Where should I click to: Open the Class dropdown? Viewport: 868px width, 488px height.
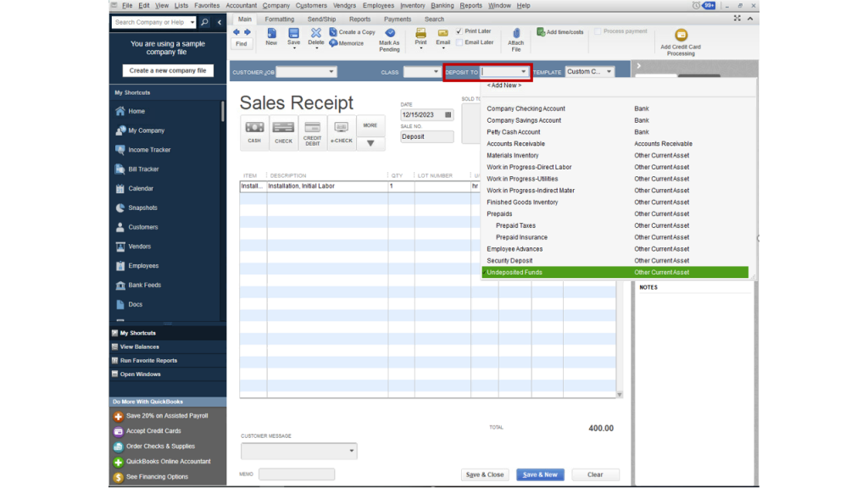tap(436, 72)
